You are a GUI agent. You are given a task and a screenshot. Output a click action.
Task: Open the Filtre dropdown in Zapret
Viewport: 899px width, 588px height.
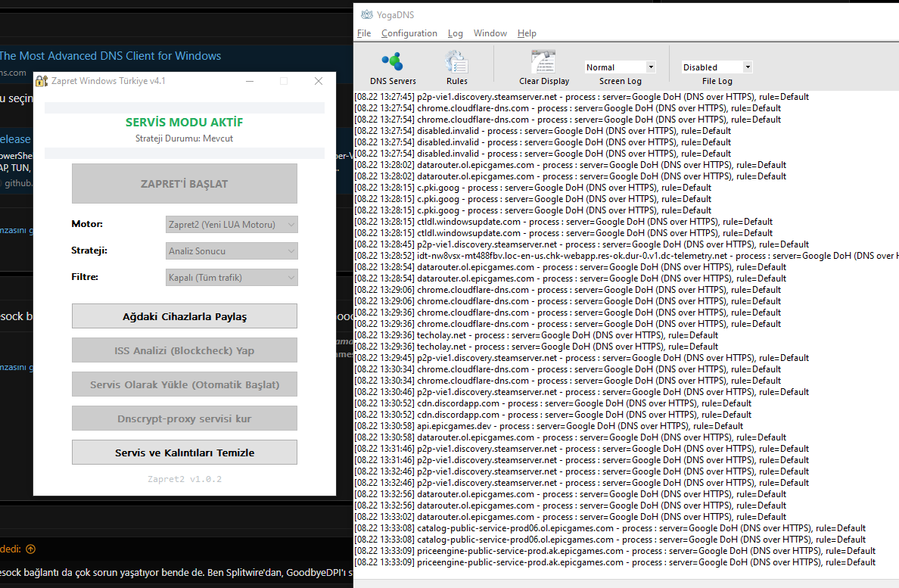coord(232,278)
